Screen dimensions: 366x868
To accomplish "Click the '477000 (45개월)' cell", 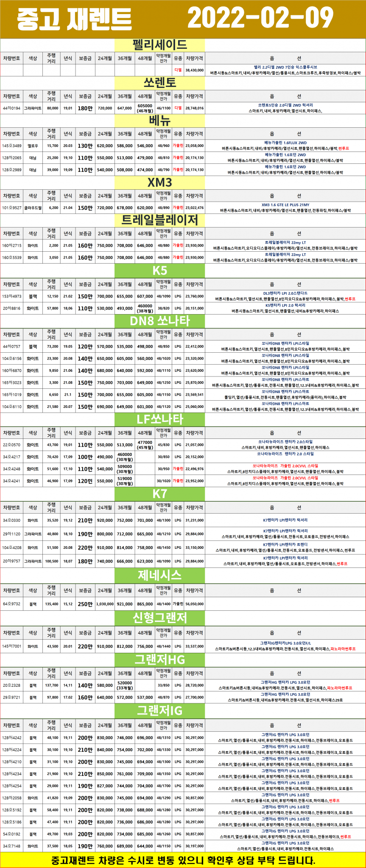I will pos(145,445).
